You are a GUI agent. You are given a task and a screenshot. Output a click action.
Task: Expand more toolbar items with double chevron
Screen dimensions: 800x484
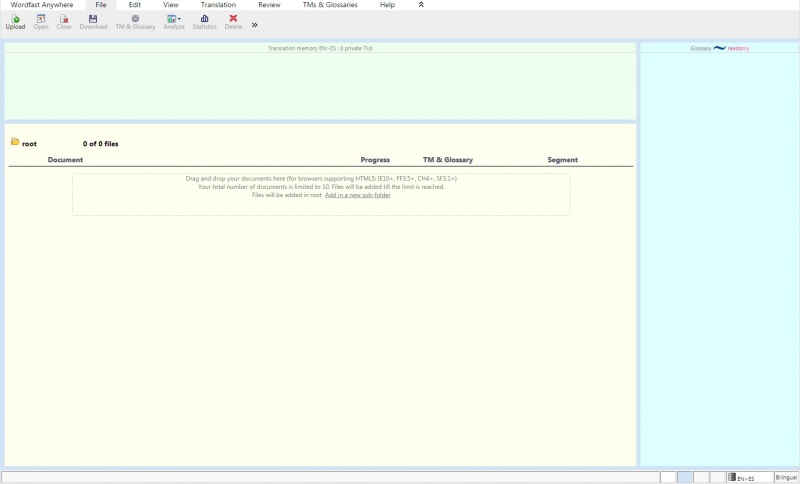click(x=254, y=25)
